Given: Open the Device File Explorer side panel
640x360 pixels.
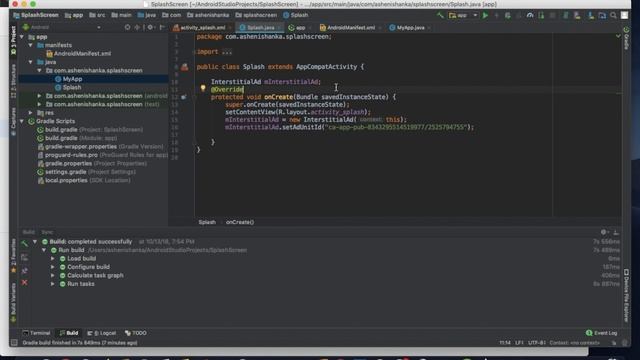Looking at the screenshot, I should 627,295.
